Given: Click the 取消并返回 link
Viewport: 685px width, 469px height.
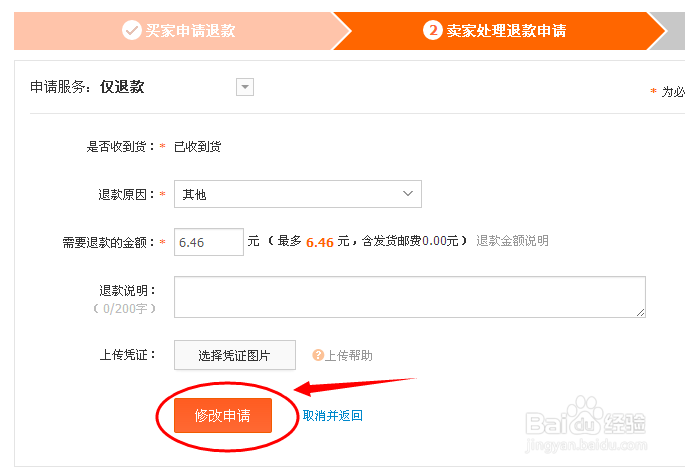Looking at the screenshot, I should (333, 416).
